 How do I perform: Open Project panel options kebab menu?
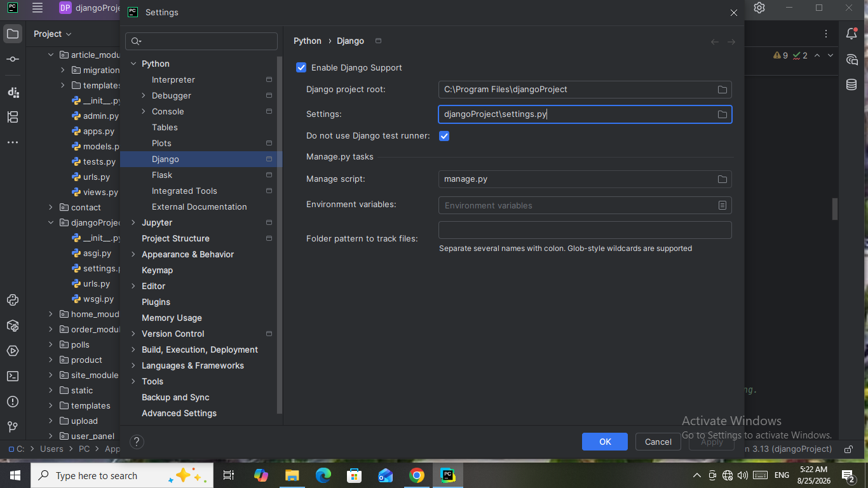click(x=826, y=34)
